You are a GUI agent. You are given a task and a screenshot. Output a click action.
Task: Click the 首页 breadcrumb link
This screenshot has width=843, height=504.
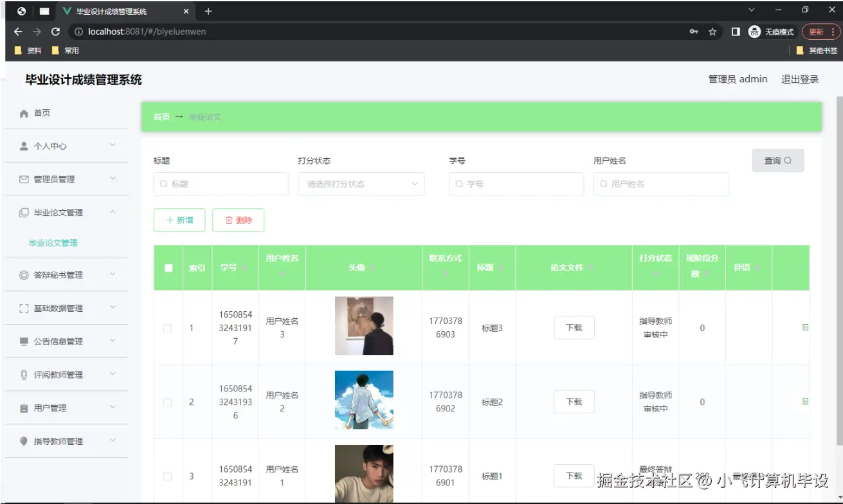[x=161, y=117]
